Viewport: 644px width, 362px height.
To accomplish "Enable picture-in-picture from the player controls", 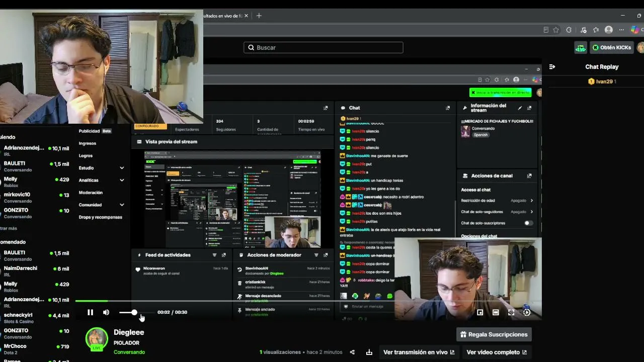I will click(480, 312).
